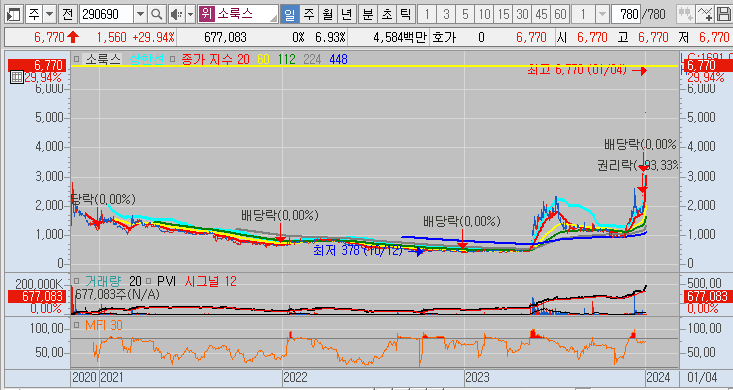Select the 일 daily period tab
The width and height of the screenshot is (733, 390).
pyautogui.click(x=289, y=14)
